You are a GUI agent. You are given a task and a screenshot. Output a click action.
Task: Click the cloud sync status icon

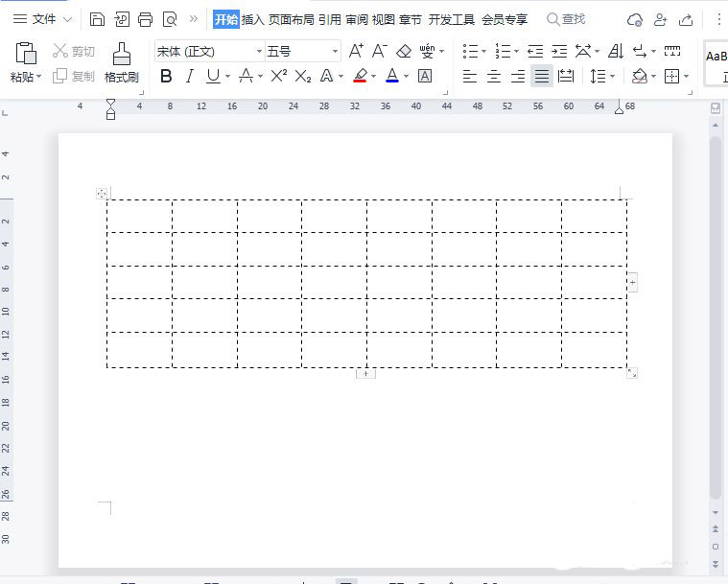click(634, 19)
